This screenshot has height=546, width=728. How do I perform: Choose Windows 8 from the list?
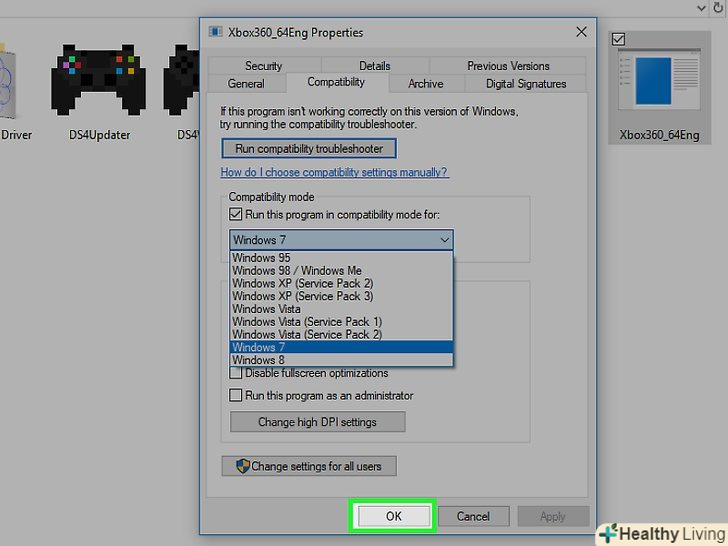[341, 360]
